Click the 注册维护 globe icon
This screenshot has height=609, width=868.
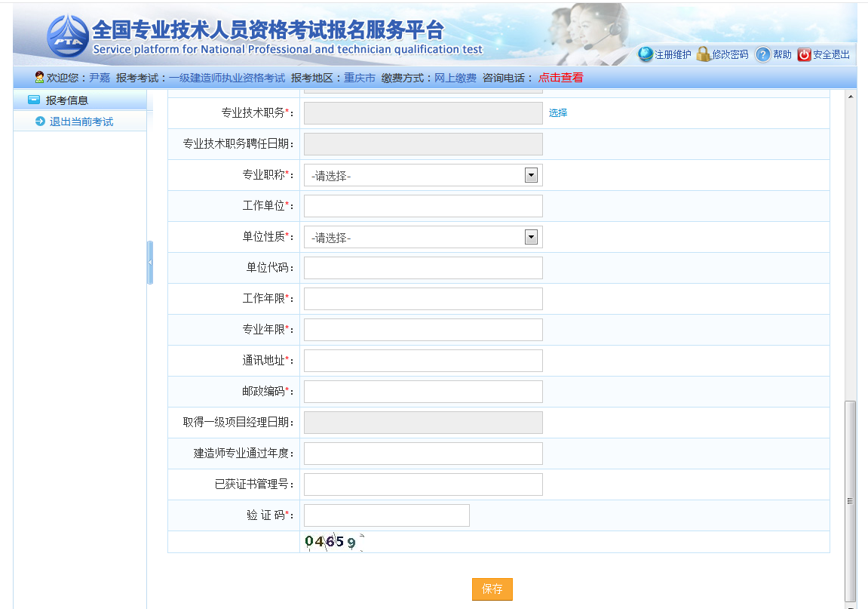[645, 54]
